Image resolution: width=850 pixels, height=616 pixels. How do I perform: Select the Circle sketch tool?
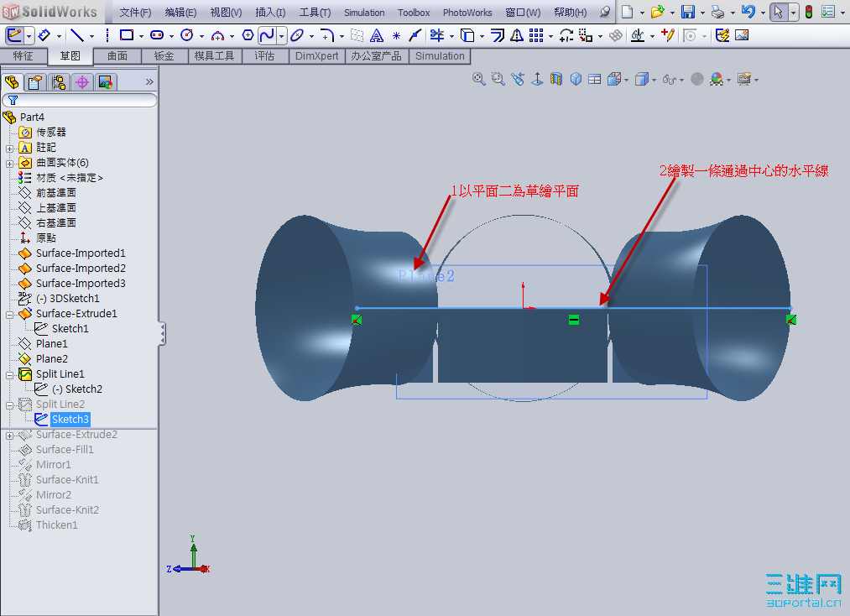pos(187,36)
